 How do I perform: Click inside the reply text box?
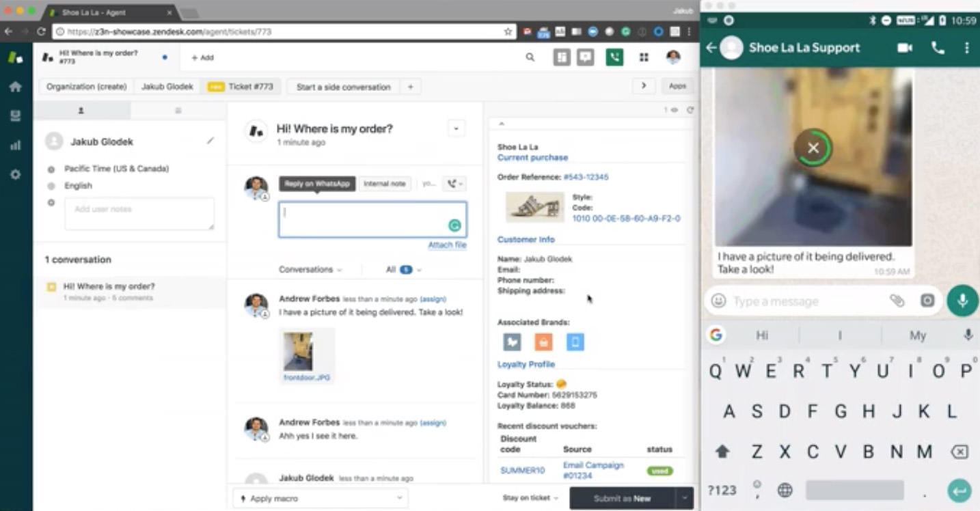point(372,219)
